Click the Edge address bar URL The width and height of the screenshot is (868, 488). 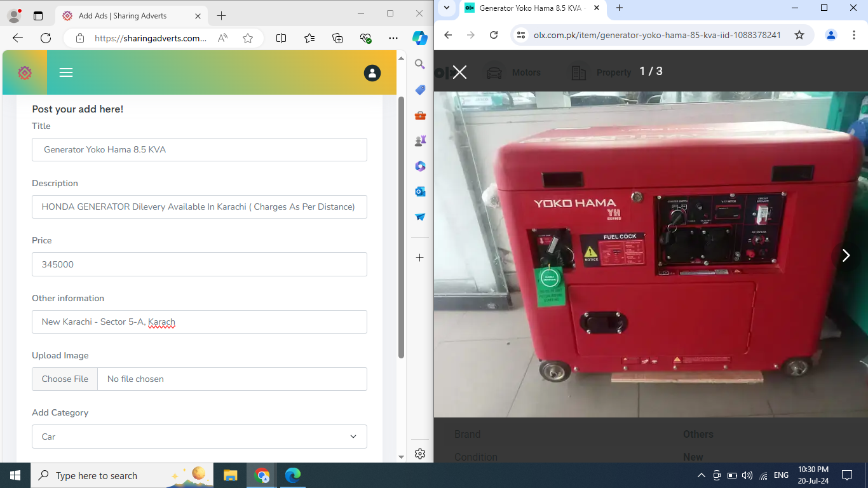click(x=150, y=38)
